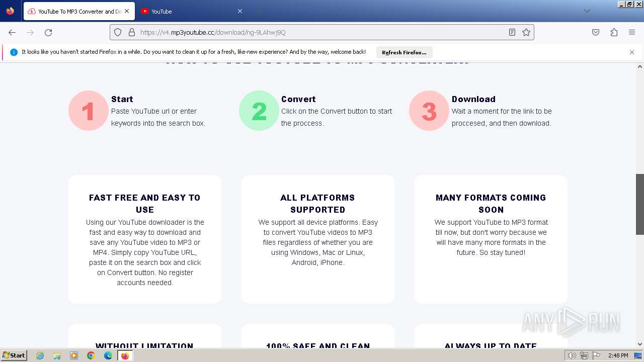Click the step 2 Convert circle
The image size is (644, 362).
point(259,111)
